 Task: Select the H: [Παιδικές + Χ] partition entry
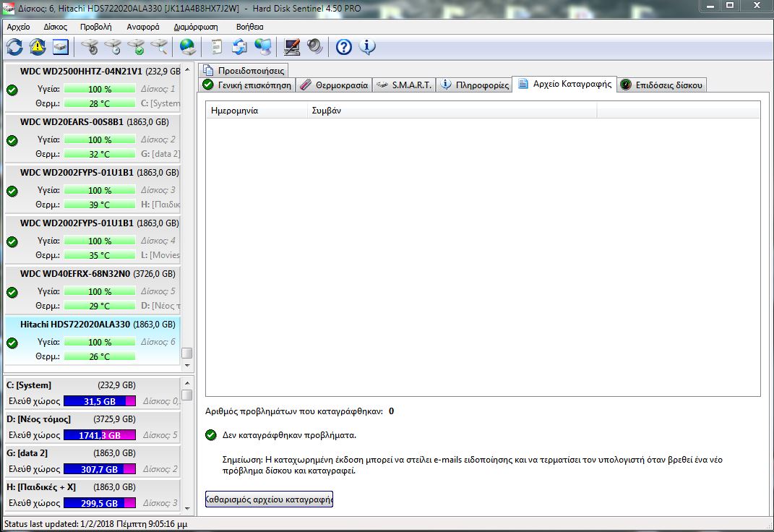tap(93, 495)
